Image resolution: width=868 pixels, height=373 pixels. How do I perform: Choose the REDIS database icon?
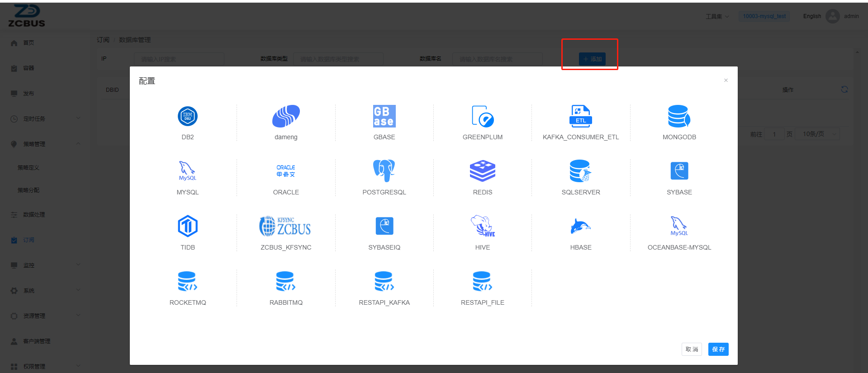[482, 172]
